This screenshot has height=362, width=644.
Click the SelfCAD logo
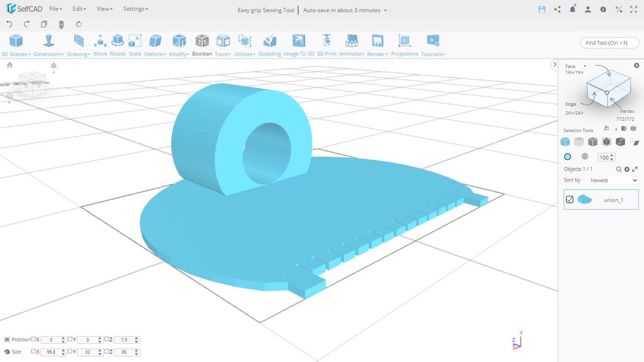click(25, 9)
